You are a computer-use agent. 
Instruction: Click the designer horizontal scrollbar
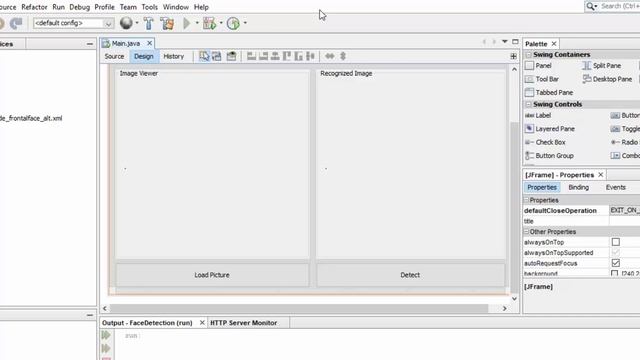point(299,309)
